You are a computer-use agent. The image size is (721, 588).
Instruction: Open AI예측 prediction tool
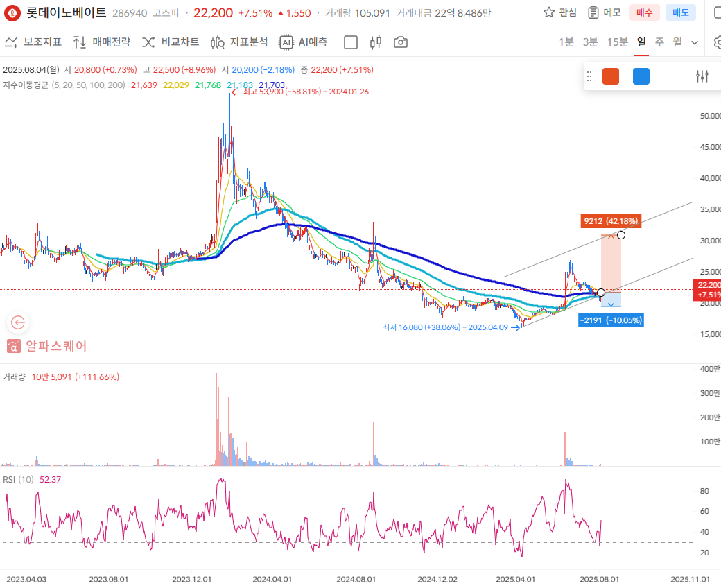(x=303, y=42)
